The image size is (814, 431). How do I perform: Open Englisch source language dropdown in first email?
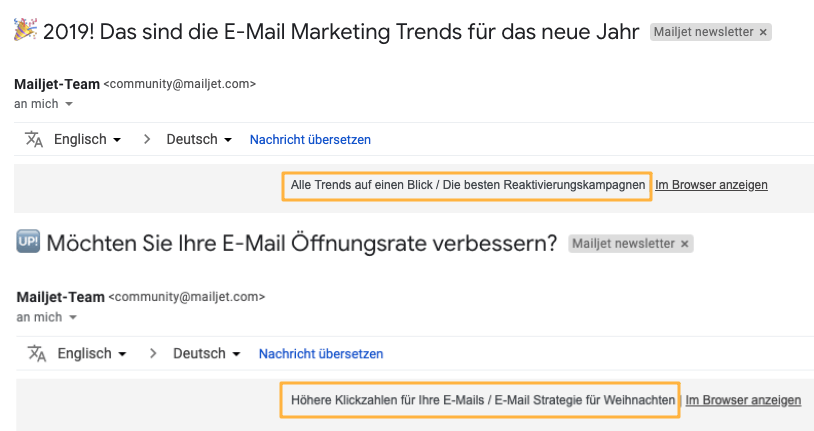tap(87, 140)
